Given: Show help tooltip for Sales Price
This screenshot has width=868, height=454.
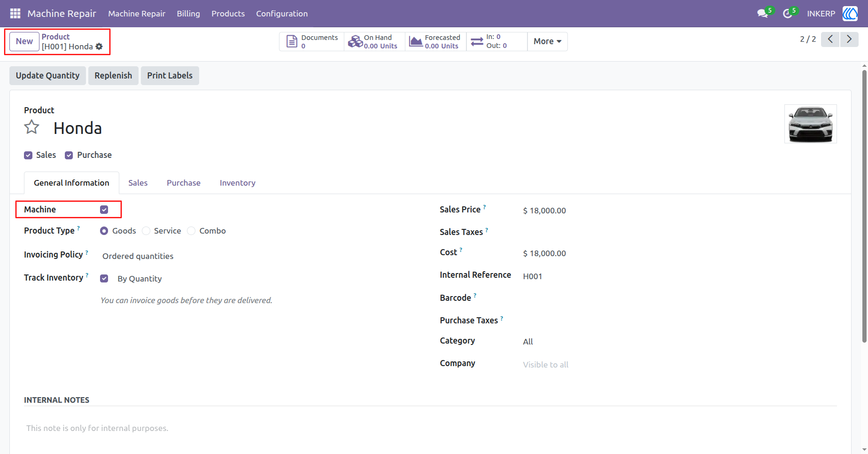Looking at the screenshot, I should pyautogui.click(x=485, y=207).
